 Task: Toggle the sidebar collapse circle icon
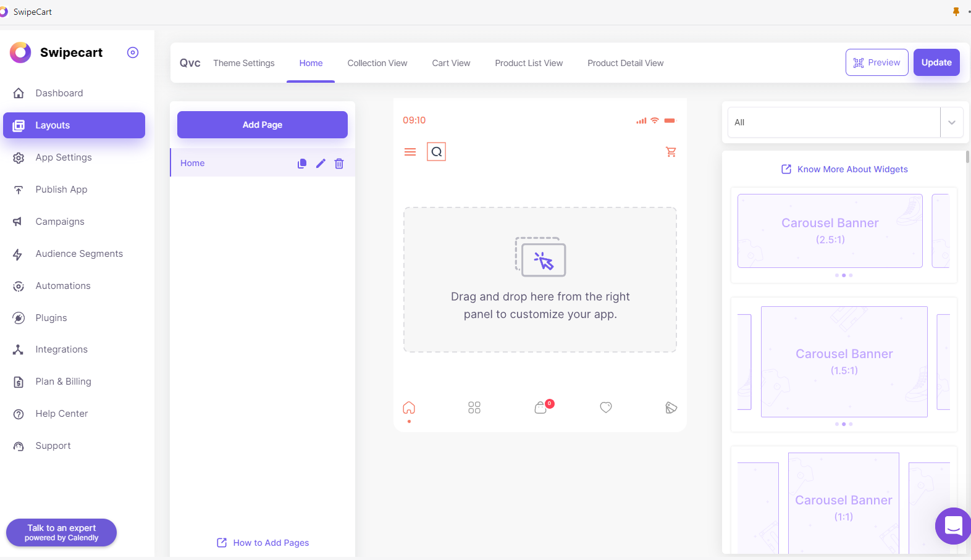click(x=133, y=52)
